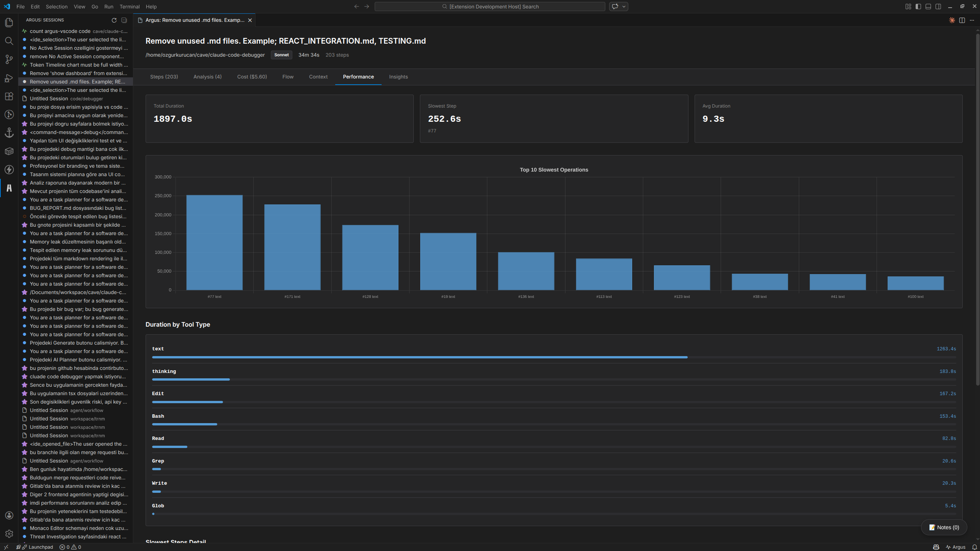Switch to the Insights tab
The height and width of the screenshot is (551, 980).
(x=398, y=77)
